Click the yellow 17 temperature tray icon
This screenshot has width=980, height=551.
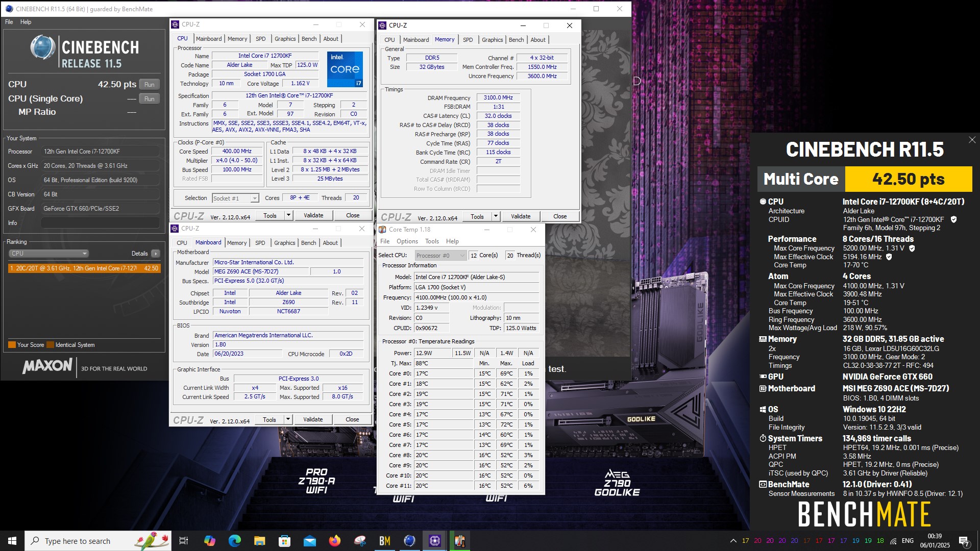click(x=746, y=541)
